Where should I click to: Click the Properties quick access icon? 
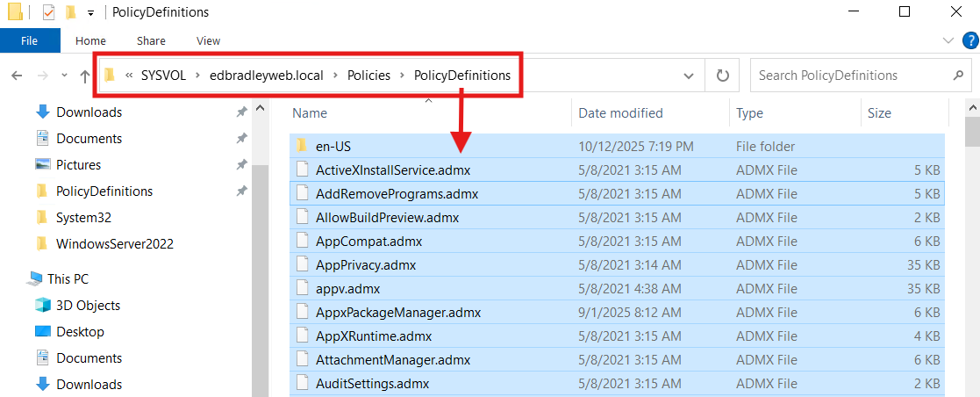[x=48, y=12]
